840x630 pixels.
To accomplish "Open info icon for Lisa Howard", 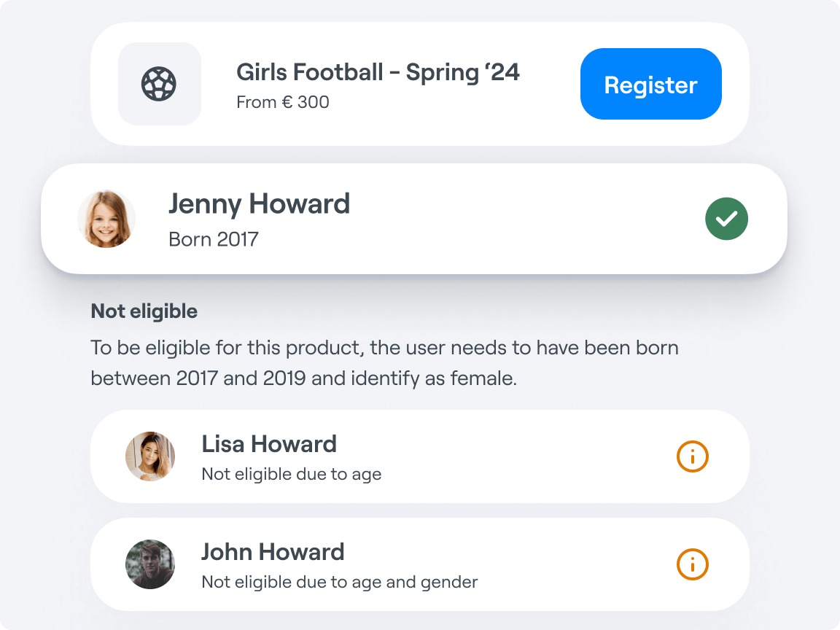I will [692, 456].
